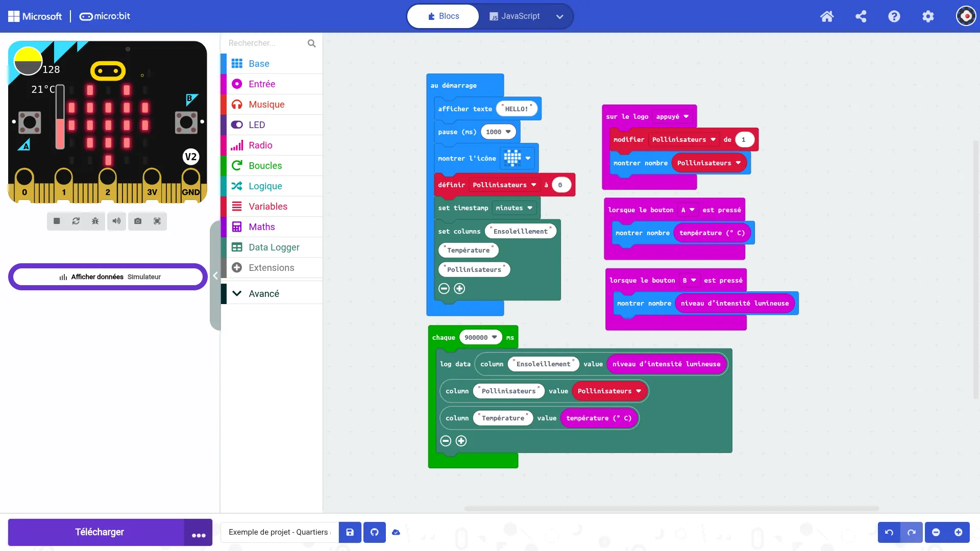
Task: Take a simulator screenshot
Action: click(138, 221)
